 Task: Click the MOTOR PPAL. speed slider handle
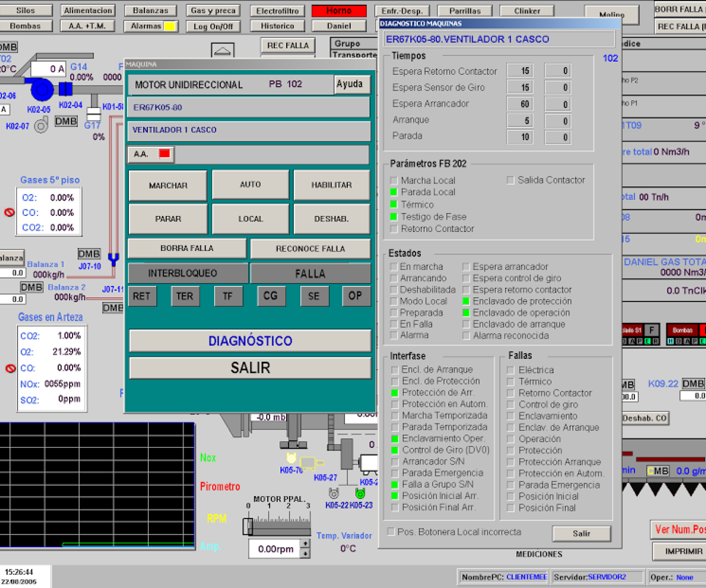coord(248,526)
